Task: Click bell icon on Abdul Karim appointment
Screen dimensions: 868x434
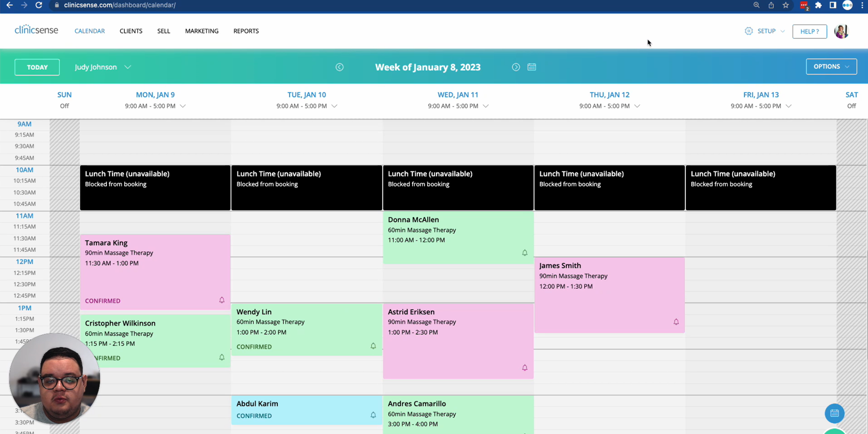Action: [373, 415]
